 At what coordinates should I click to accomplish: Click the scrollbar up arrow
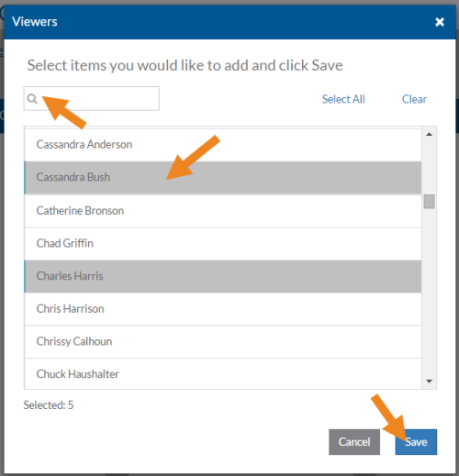click(429, 134)
